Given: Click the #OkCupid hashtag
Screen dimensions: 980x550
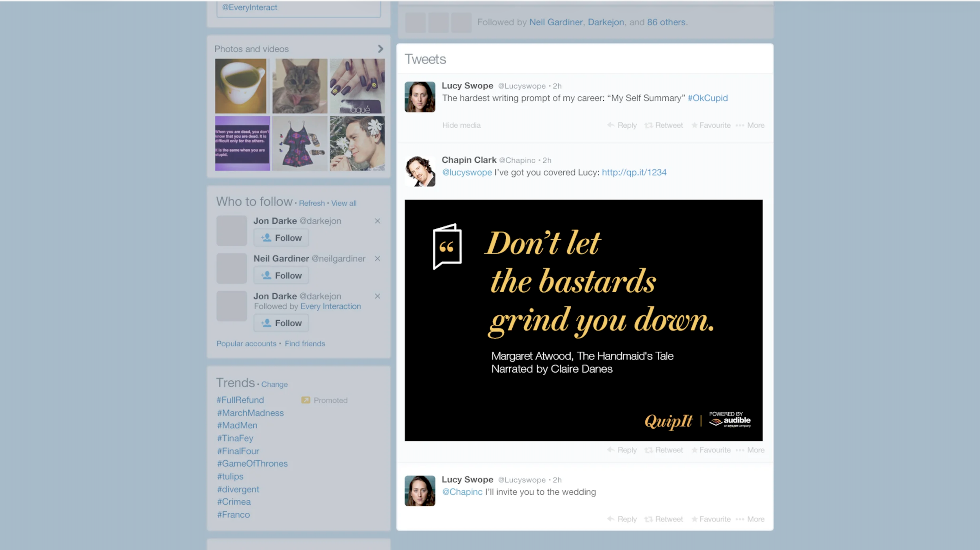Looking at the screenshot, I should point(708,98).
